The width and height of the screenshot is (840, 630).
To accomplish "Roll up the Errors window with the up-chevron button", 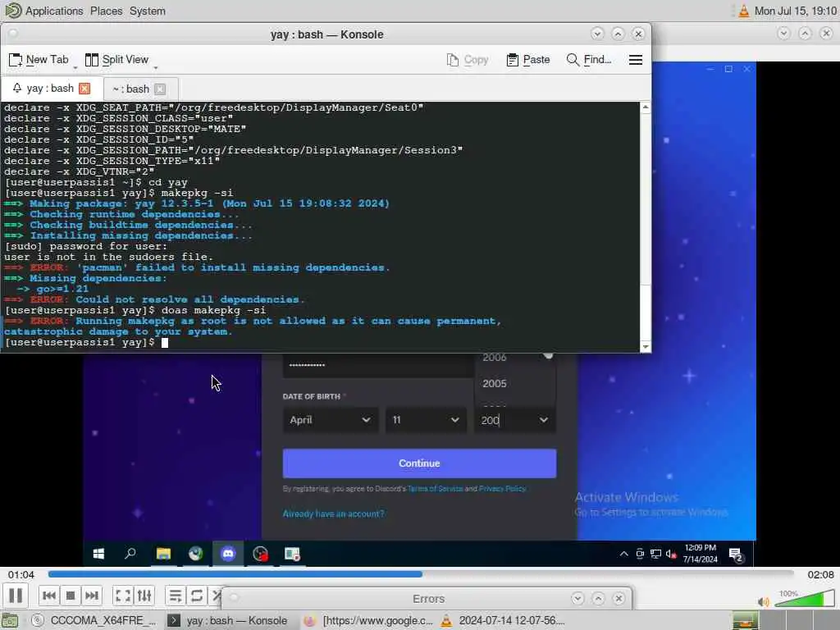I will tap(598, 598).
